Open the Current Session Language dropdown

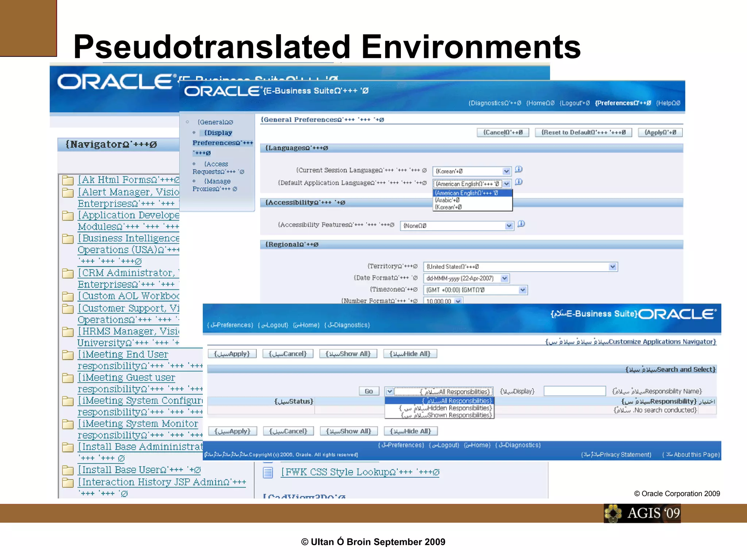point(506,171)
